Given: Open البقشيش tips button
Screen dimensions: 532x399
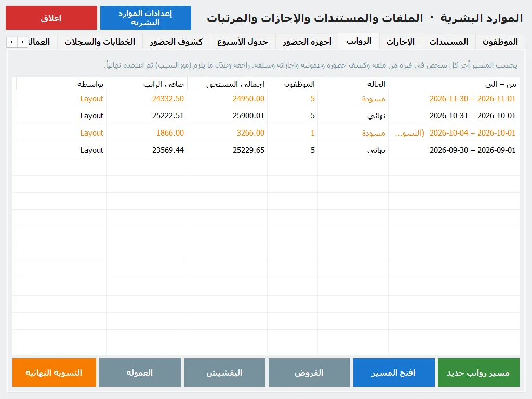Looking at the screenshot, I should [x=224, y=373].
